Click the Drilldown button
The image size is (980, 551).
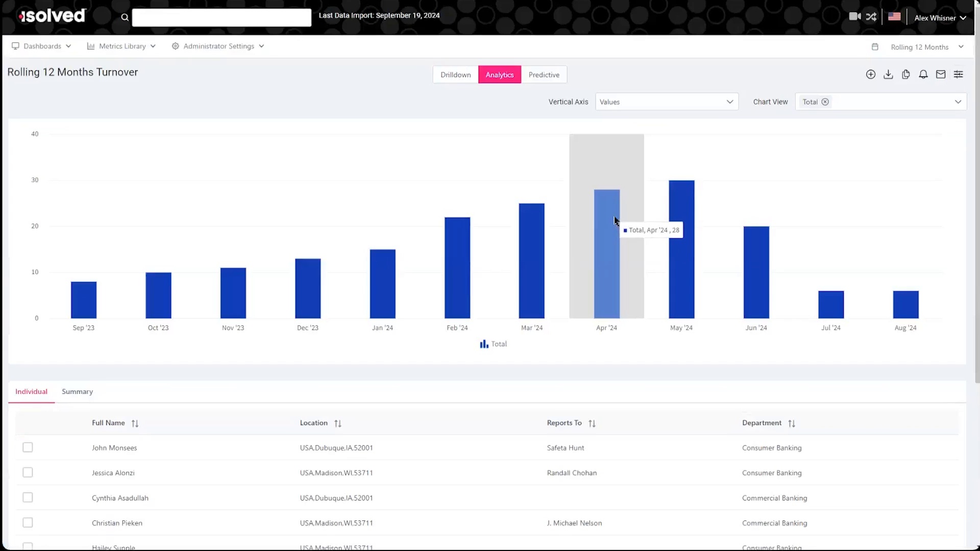tap(455, 75)
